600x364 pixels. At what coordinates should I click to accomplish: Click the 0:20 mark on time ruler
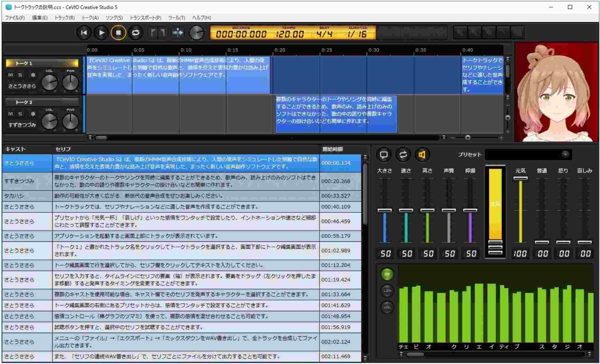click(280, 50)
